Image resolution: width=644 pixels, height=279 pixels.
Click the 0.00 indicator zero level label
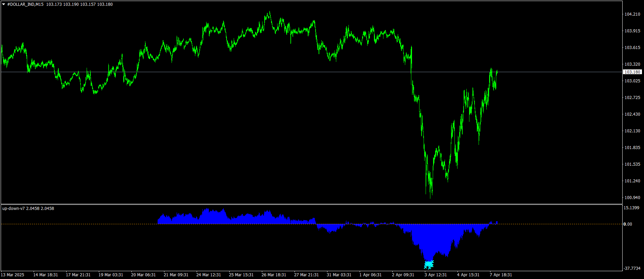tap(628, 224)
